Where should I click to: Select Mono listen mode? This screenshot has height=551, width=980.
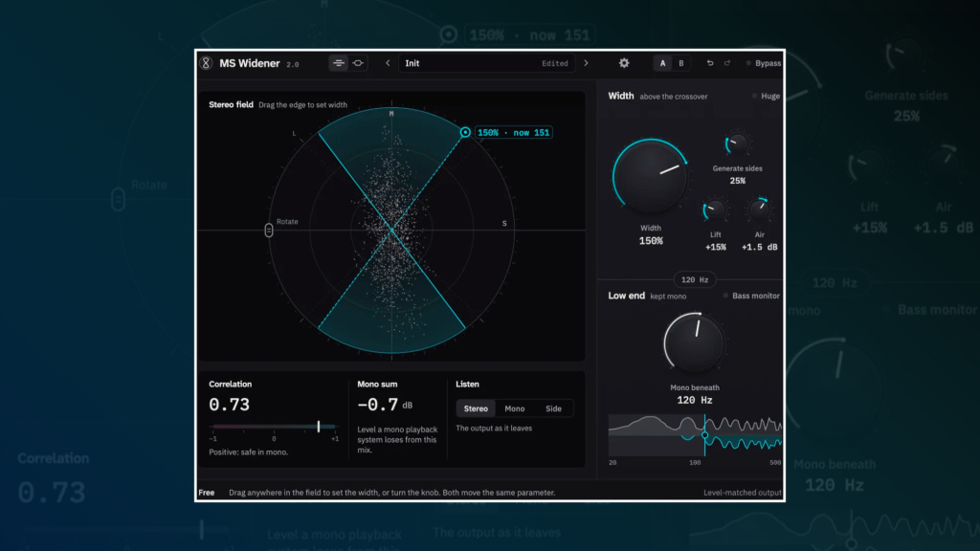click(514, 408)
